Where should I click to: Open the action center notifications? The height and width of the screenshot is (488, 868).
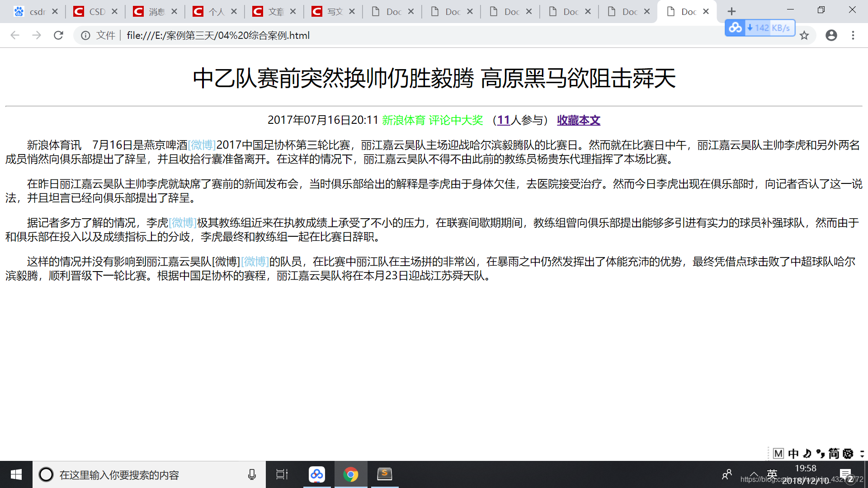coord(846,474)
